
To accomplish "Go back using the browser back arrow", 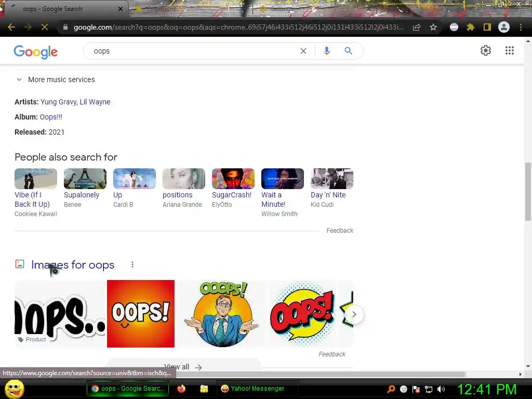I will click(11, 27).
